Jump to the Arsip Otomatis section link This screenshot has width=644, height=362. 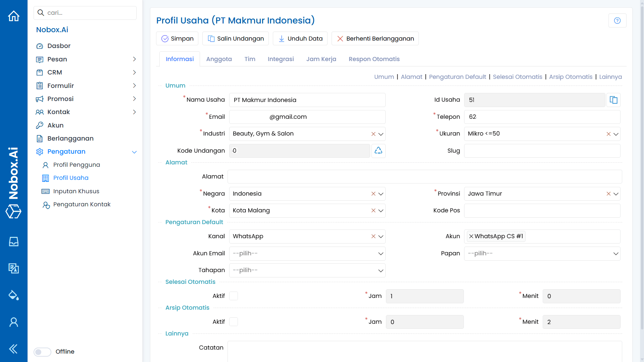tap(571, 77)
